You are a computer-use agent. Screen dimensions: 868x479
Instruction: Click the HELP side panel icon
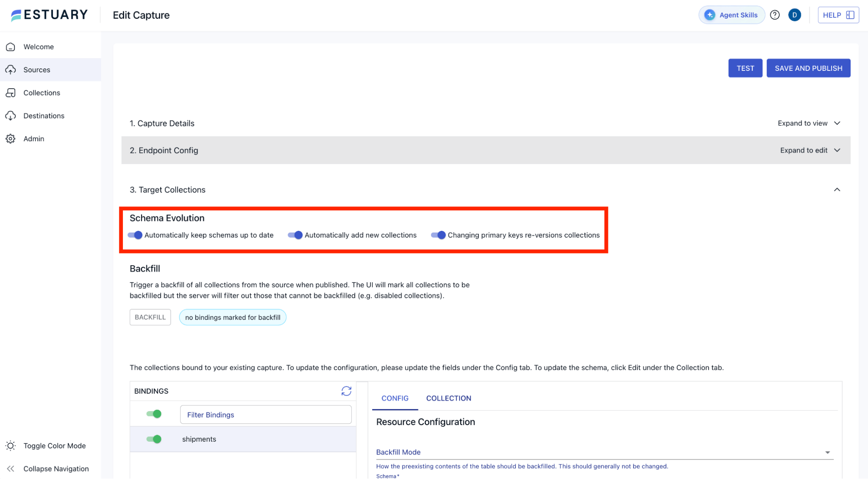point(850,15)
